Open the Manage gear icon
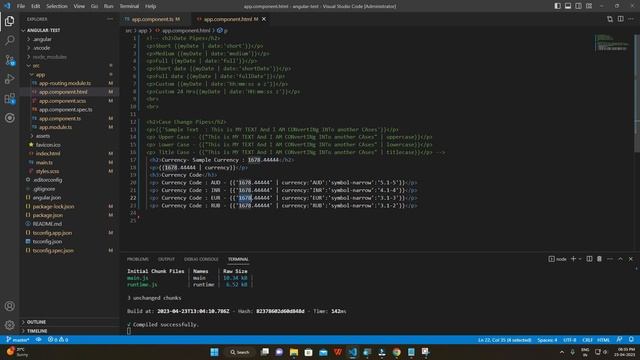Viewport: 640px width, 360px height. [9, 325]
